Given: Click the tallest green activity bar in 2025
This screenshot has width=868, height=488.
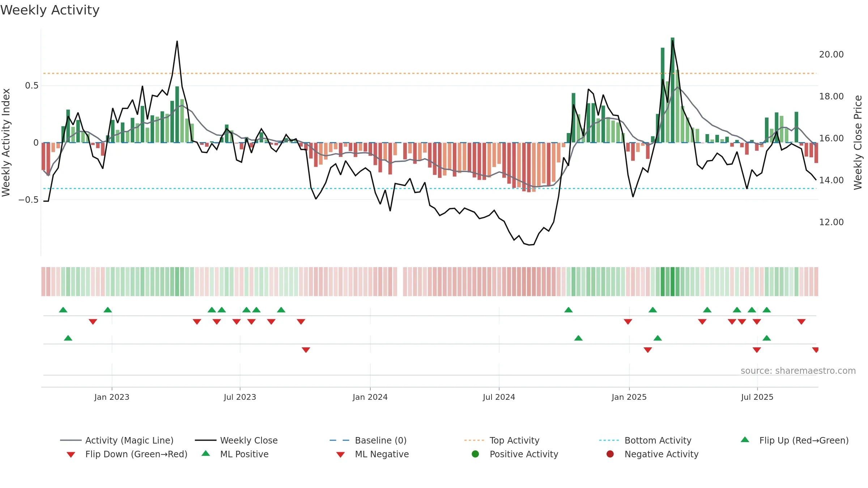Looking at the screenshot, I should click(x=672, y=90).
